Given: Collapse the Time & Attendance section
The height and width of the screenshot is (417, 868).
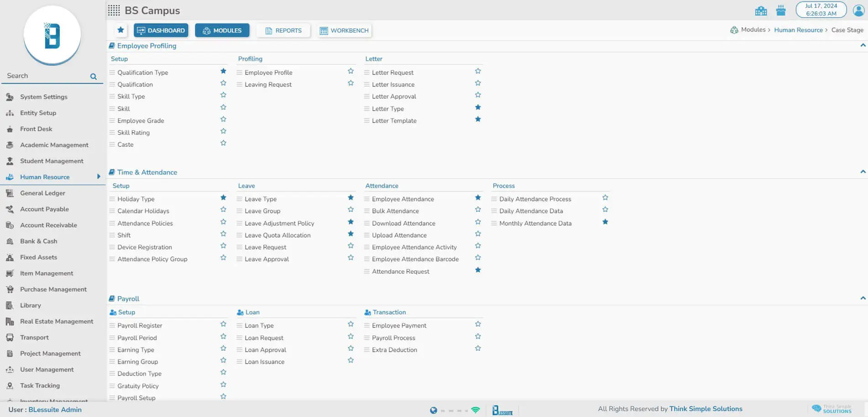Looking at the screenshot, I should (x=863, y=172).
